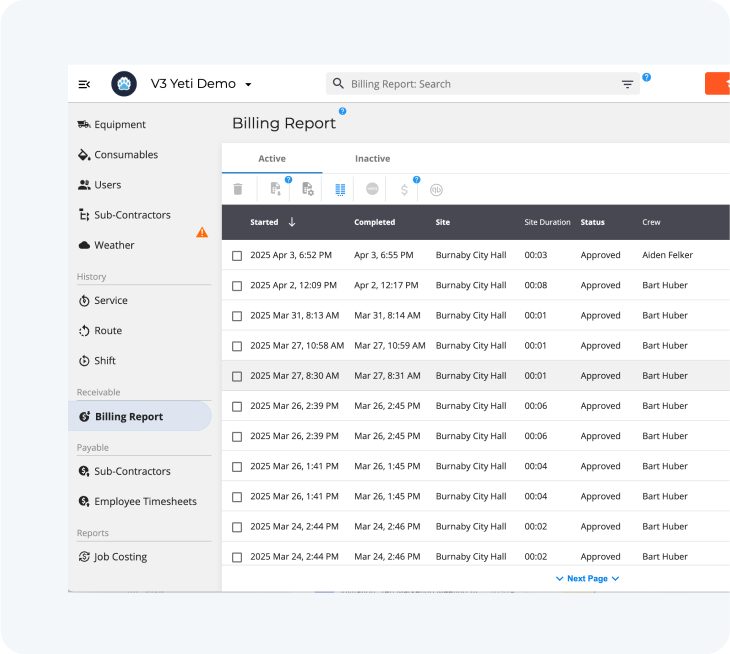Collapse the sidebar menu icon
Image resolution: width=730 pixels, height=654 pixels.
tap(84, 84)
